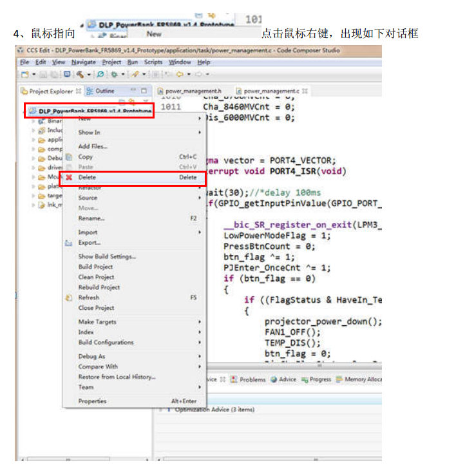The width and height of the screenshot is (456, 476).
Task: Click the Refresh icon in context menu
Action: pyautogui.click(x=69, y=298)
